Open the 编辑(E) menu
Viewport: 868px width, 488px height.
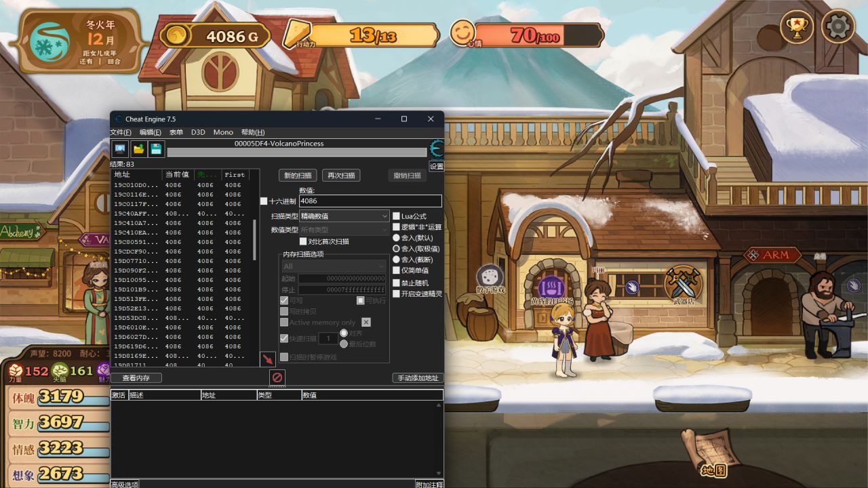[151, 132]
